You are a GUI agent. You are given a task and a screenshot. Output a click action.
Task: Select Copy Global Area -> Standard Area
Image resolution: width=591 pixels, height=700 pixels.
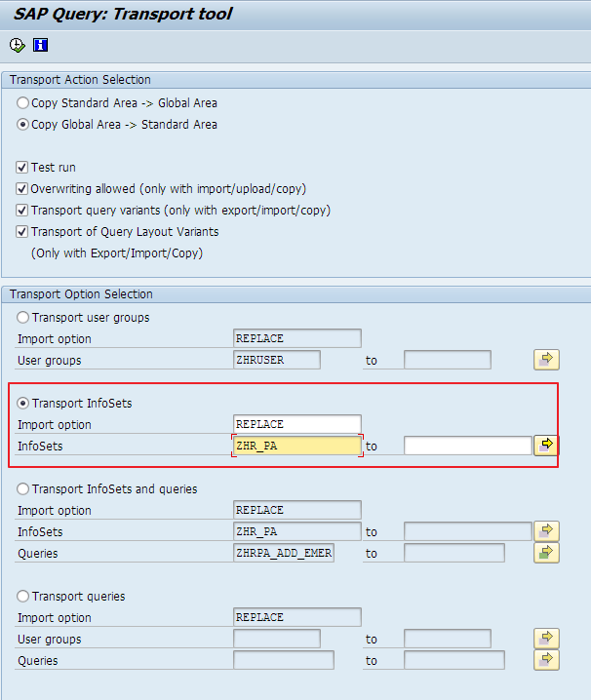pos(23,125)
